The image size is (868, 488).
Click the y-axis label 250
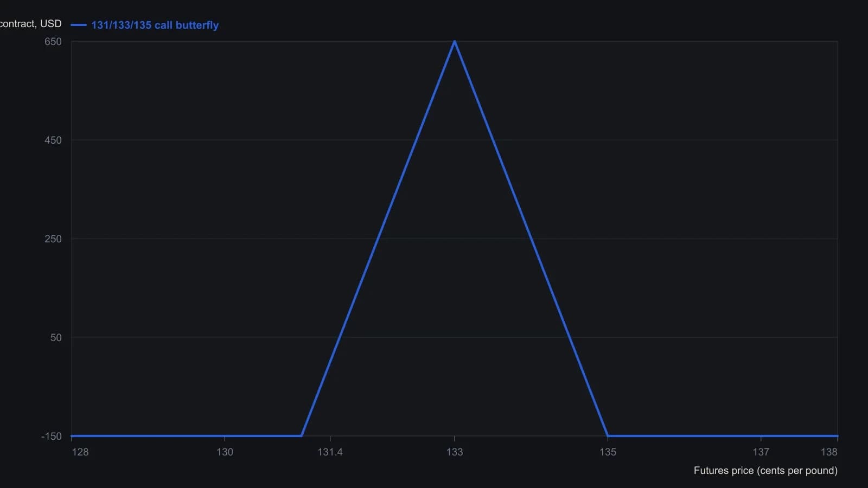[x=53, y=239]
